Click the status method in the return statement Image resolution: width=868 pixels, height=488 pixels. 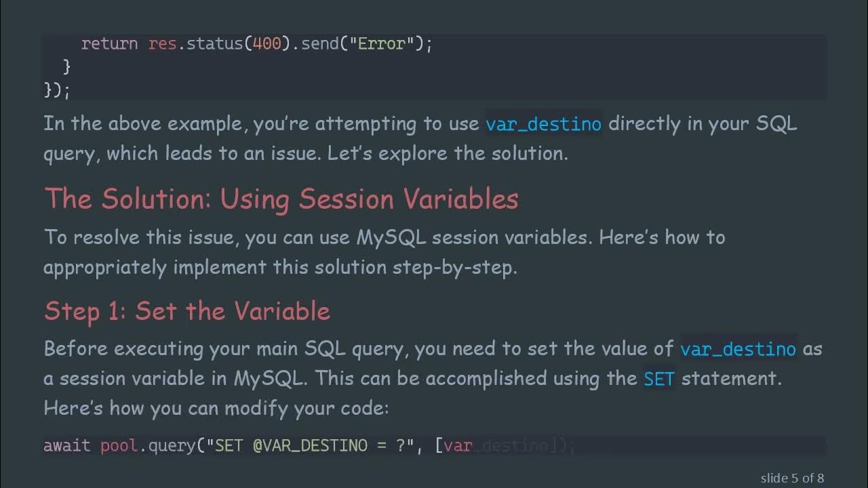214,44
